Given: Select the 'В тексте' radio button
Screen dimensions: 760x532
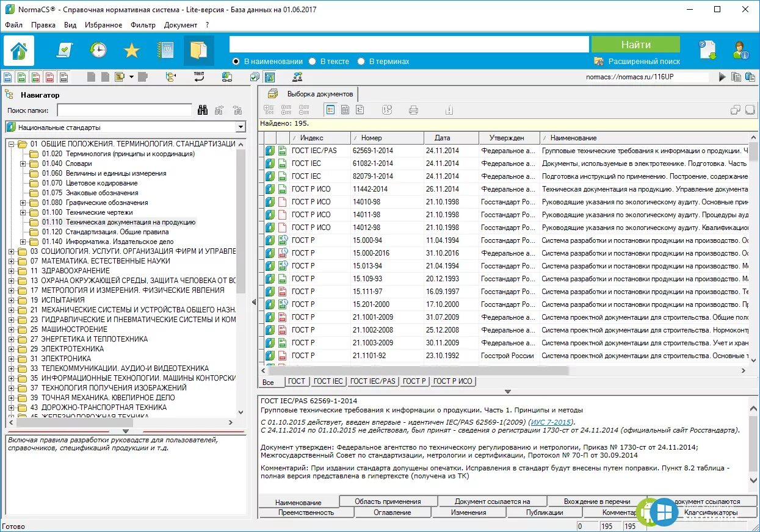Looking at the screenshot, I should pyautogui.click(x=313, y=61).
